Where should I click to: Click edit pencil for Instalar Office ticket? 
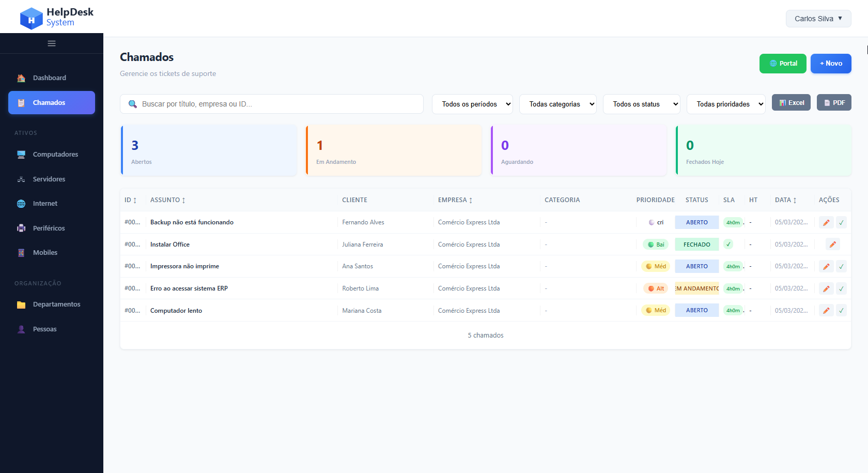(x=832, y=245)
